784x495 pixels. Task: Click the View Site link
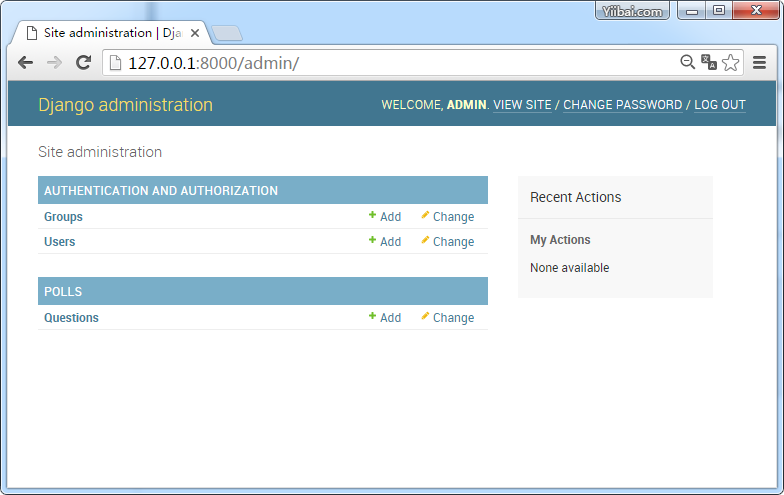(522, 105)
